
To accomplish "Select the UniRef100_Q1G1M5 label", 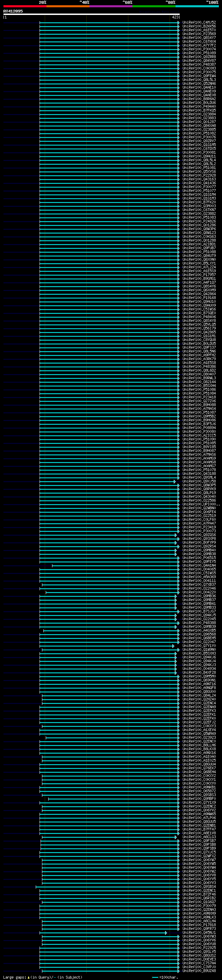I will (x=199, y=145).
